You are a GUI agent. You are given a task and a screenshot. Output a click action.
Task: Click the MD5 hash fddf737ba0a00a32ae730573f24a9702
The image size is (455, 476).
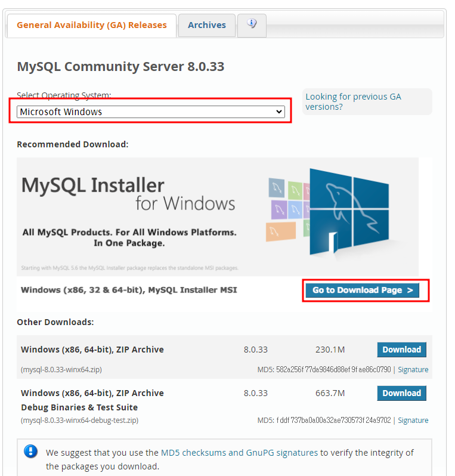point(333,420)
